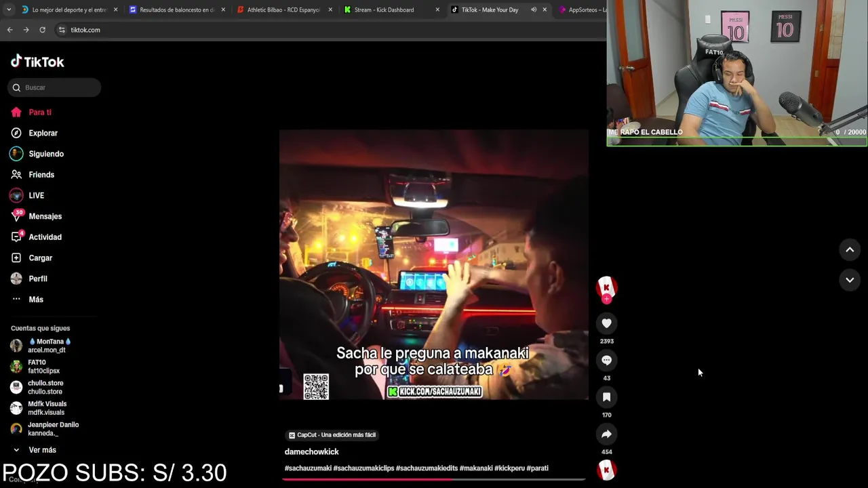
Task: Open #sachauzumaki hashtag
Action: pyautogui.click(x=308, y=468)
